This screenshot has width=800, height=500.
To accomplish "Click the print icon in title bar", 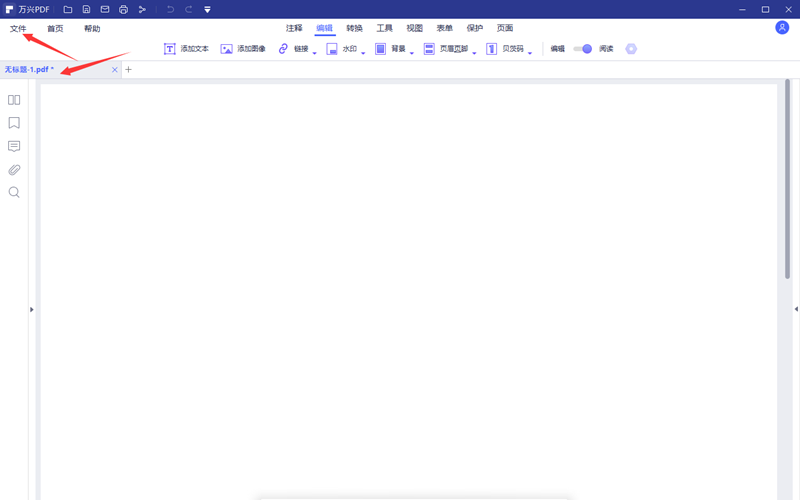I will coord(123,10).
